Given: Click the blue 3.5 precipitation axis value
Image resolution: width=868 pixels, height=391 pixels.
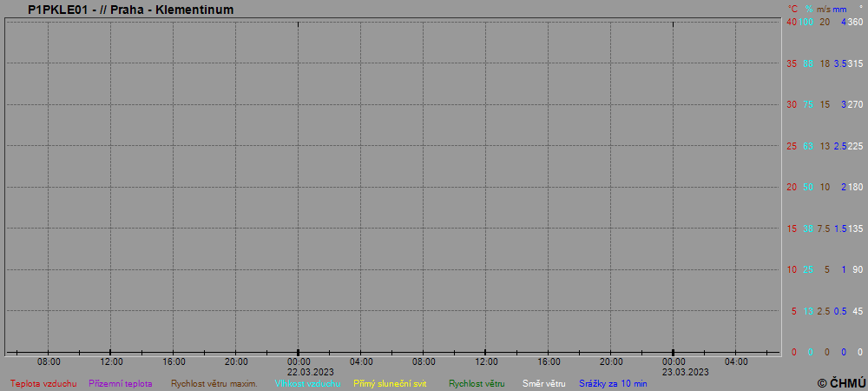Looking at the screenshot, I should click(839, 63).
